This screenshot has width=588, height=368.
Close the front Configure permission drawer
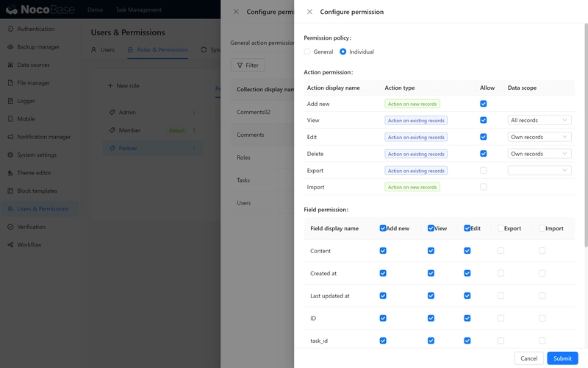click(309, 12)
